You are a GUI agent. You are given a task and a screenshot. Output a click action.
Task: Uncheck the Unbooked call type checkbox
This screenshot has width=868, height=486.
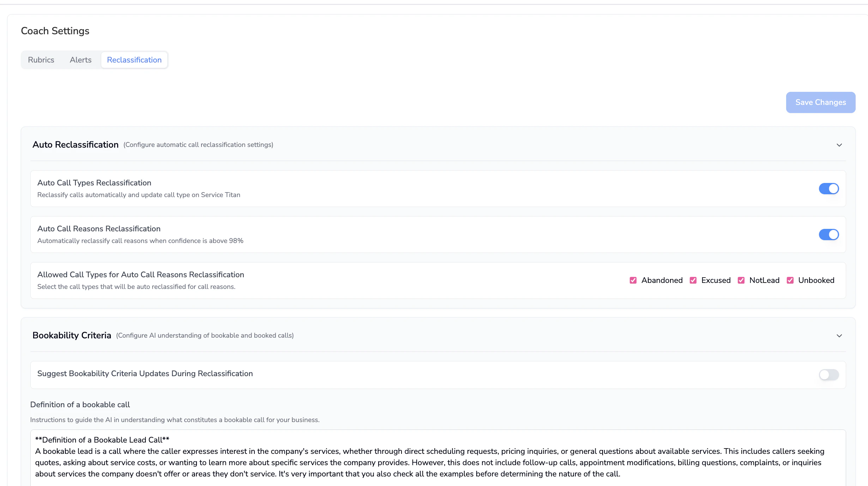[790, 280]
